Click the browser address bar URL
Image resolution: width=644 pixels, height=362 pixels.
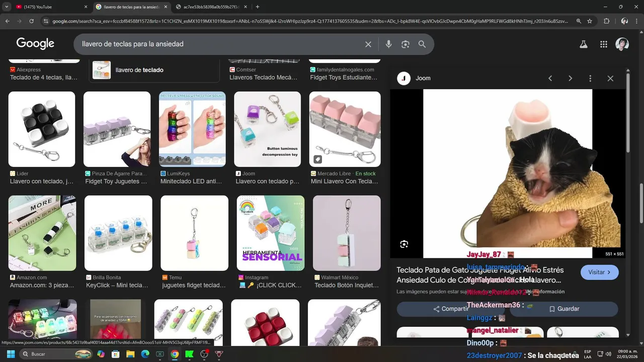309,21
